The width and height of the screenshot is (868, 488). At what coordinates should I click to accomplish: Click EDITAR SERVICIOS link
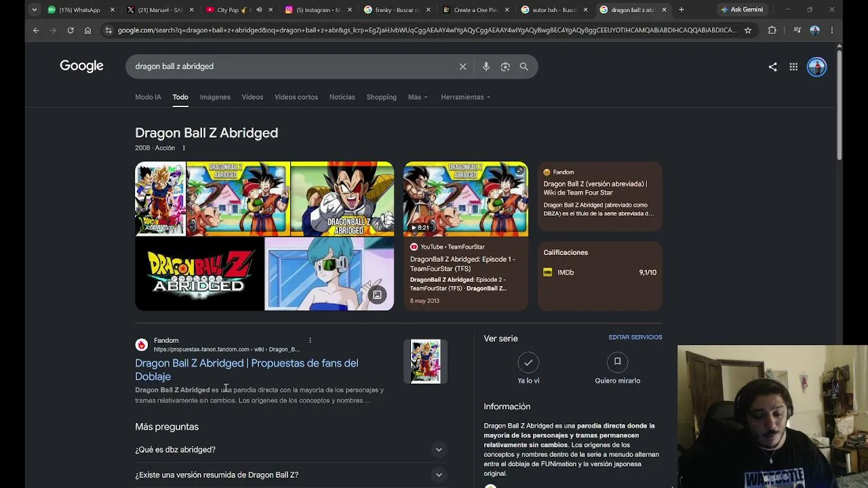635,337
